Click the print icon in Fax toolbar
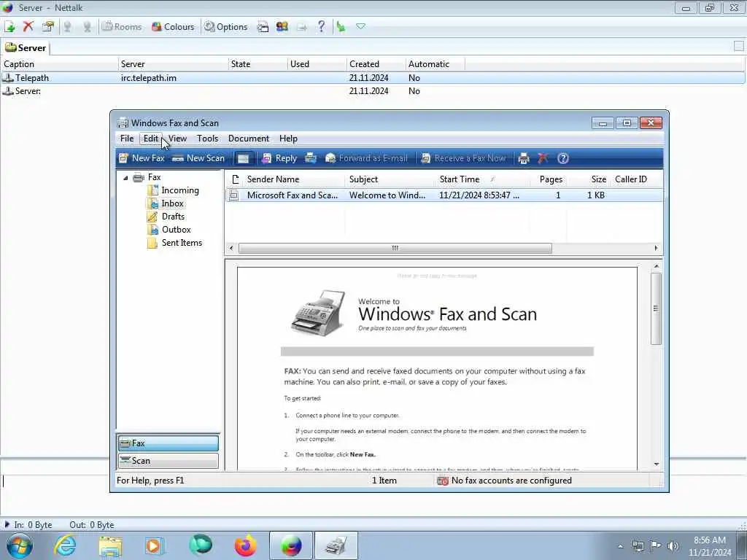 524,158
